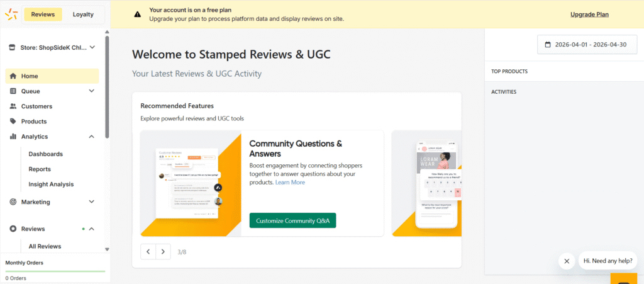The width and height of the screenshot is (644, 284).
Task: Click the Marketing target icon
Action: (13, 202)
